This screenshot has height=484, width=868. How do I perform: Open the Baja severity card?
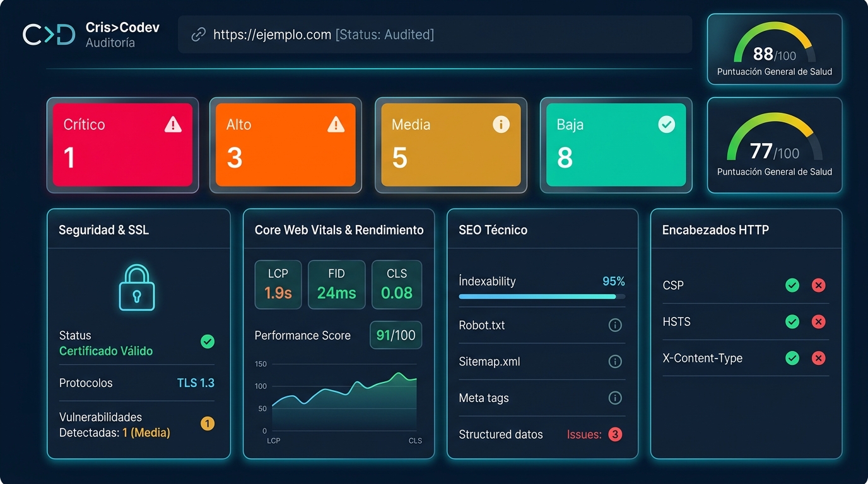(x=616, y=145)
